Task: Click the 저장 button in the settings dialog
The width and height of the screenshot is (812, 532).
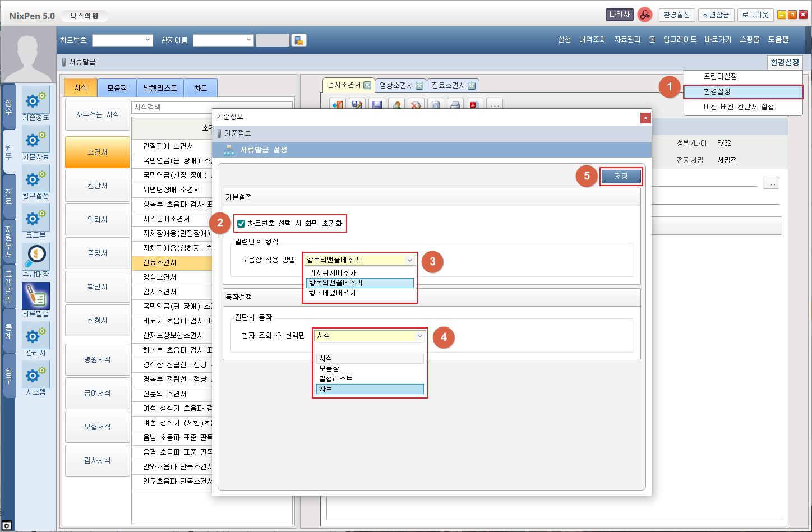Action: (621, 176)
